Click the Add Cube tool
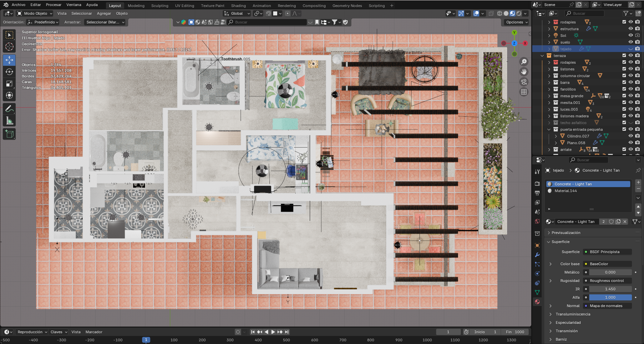Image resolution: width=644 pixels, height=344 pixels. click(x=9, y=134)
